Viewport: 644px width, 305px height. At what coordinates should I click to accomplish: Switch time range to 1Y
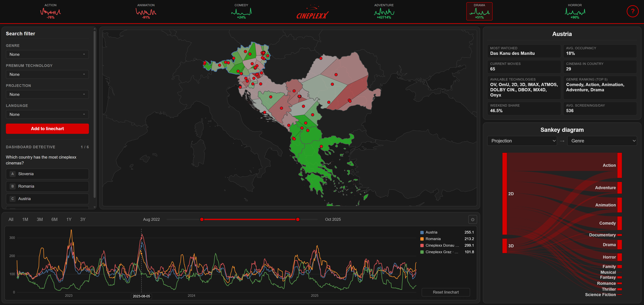69,219
